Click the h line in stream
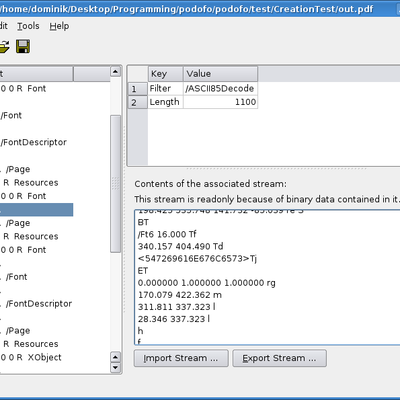The image size is (400, 400). coord(140,331)
